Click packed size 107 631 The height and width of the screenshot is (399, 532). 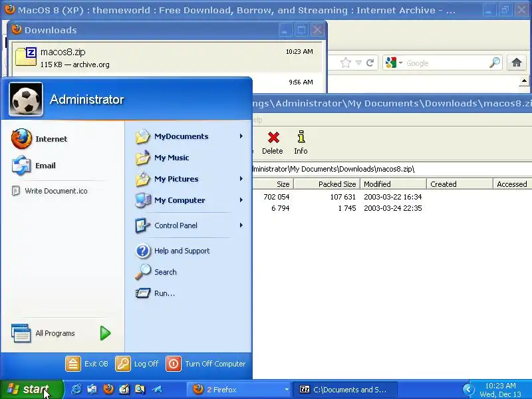(342, 197)
